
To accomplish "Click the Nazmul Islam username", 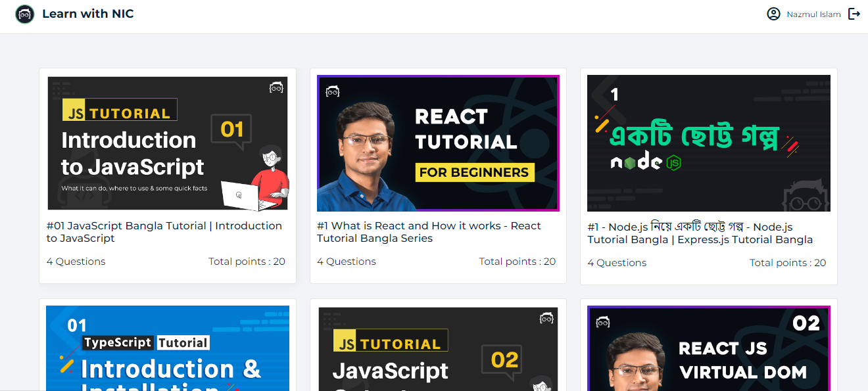I will 813,14.
